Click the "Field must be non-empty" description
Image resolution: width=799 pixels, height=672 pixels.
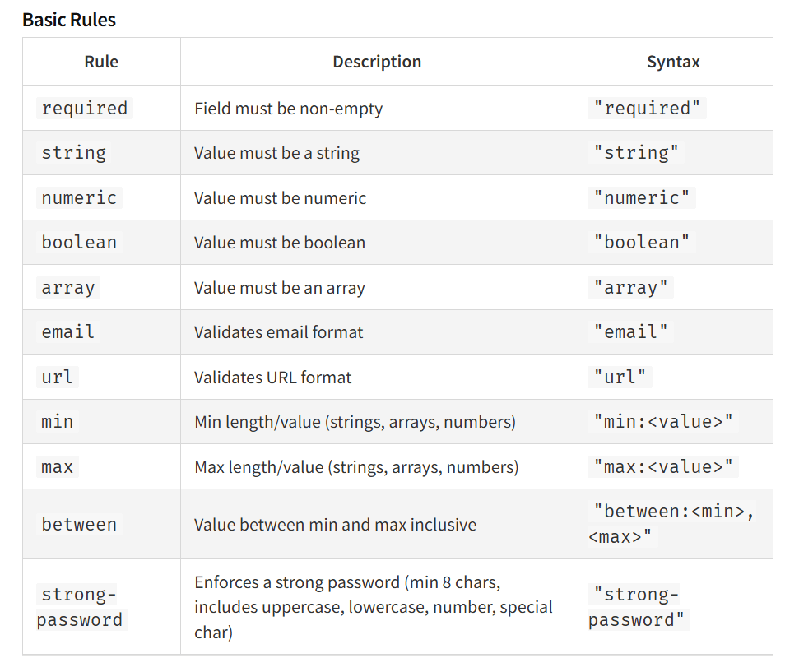point(289,109)
